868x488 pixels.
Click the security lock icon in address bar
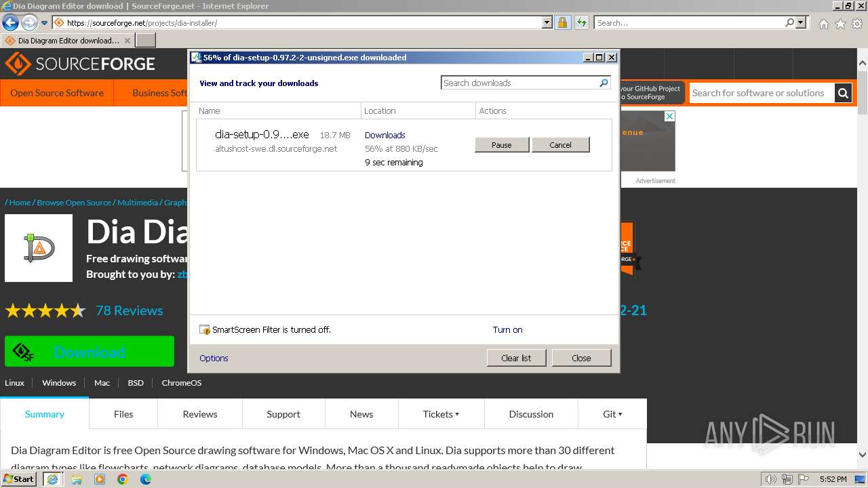pyautogui.click(x=562, y=22)
